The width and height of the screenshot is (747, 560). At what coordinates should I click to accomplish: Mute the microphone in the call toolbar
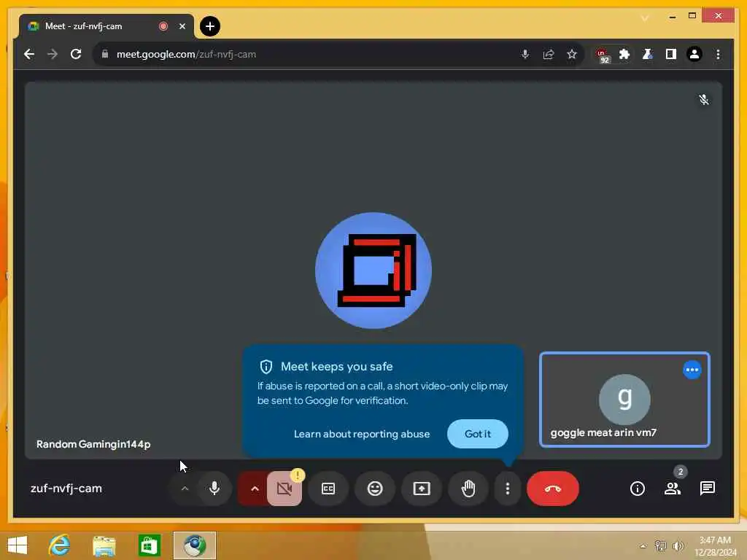point(214,488)
